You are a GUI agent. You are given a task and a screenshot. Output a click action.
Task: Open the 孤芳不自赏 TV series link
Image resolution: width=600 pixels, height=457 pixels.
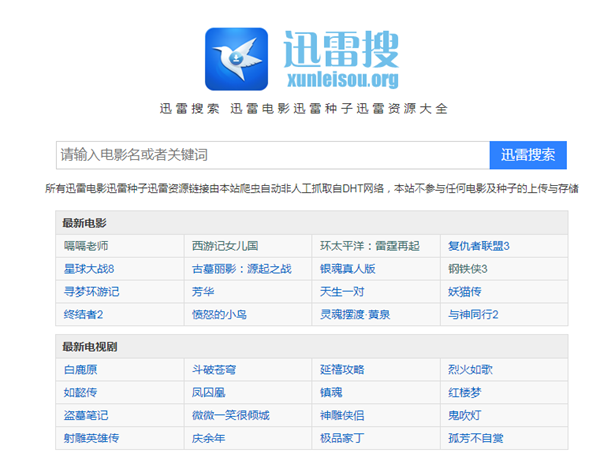point(476,438)
